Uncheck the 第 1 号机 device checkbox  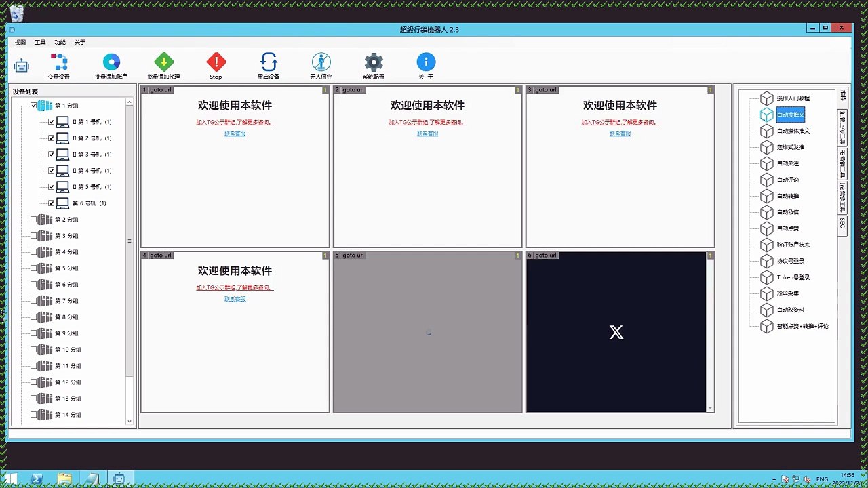pyautogui.click(x=51, y=122)
